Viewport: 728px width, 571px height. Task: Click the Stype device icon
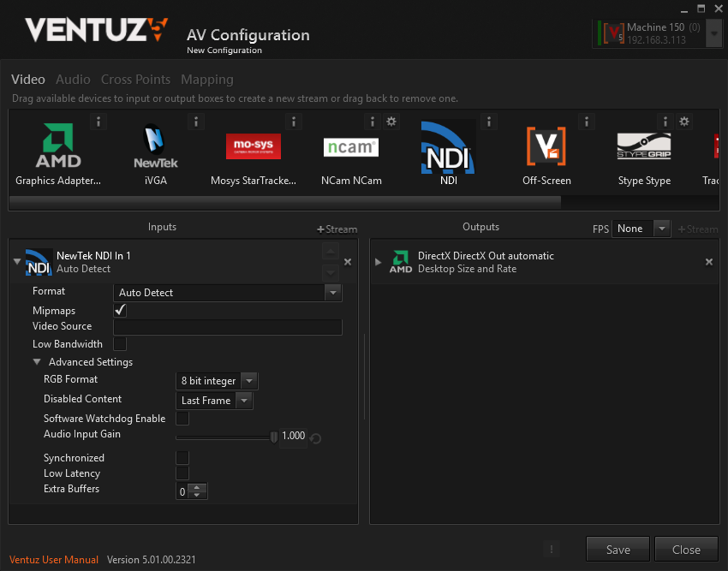pyautogui.click(x=644, y=147)
